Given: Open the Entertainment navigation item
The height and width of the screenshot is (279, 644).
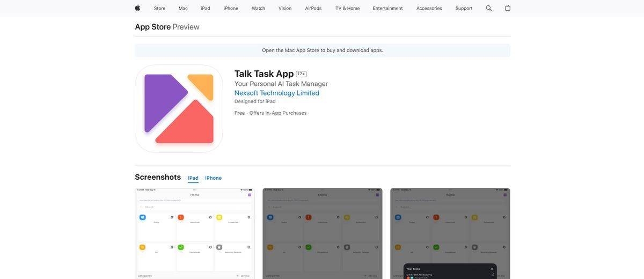Looking at the screenshot, I should click(x=388, y=8).
